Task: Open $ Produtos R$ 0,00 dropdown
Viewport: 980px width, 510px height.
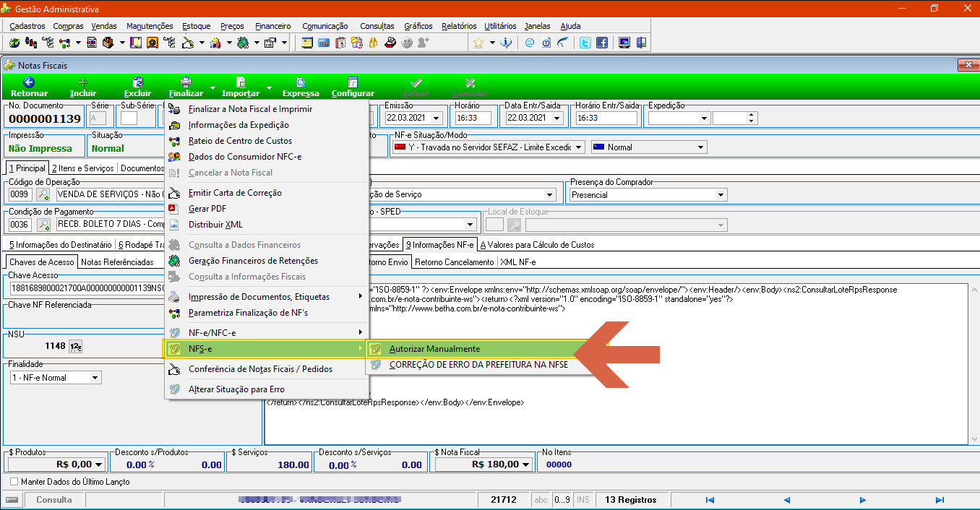Action: [99, 464]
